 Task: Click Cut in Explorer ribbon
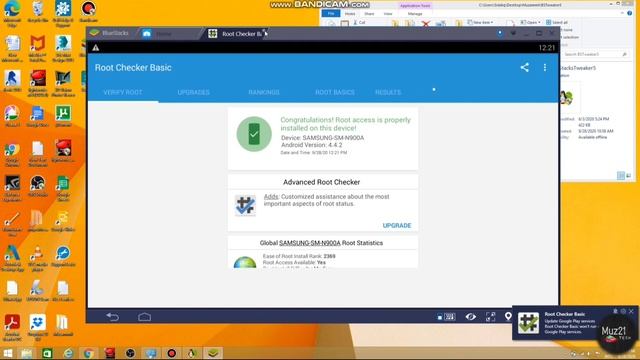point(359,22)
